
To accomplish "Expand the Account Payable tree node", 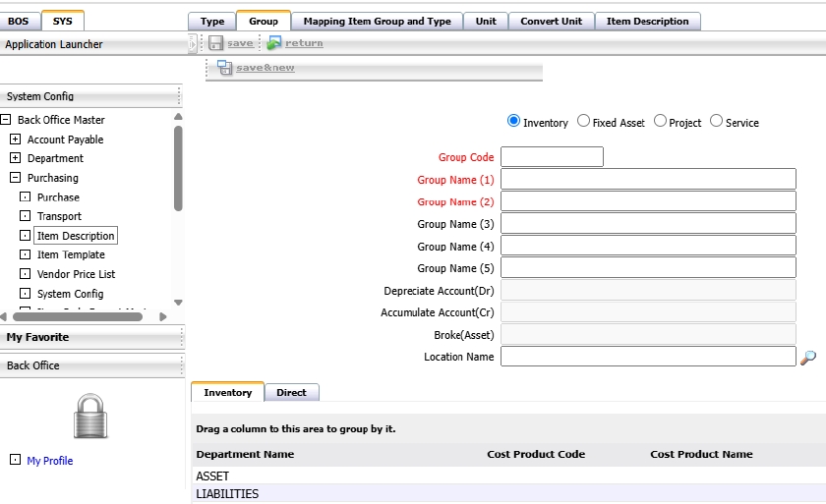I will (15, 140).
